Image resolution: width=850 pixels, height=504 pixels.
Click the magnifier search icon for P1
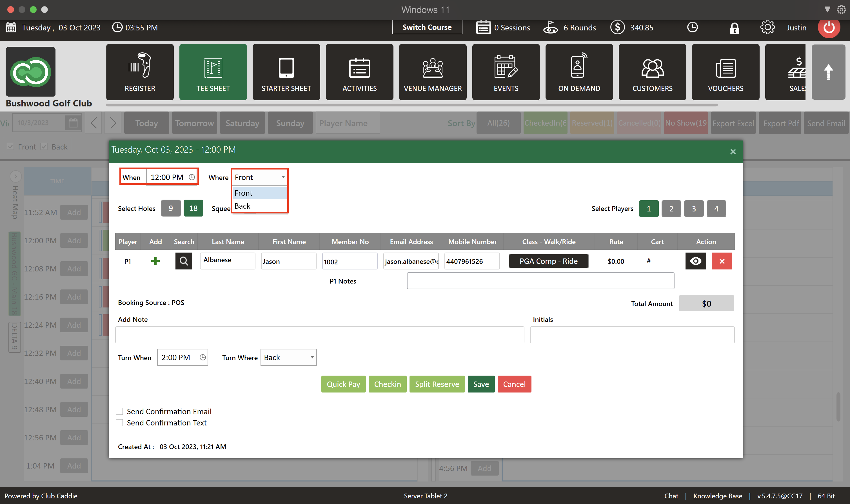183,261
